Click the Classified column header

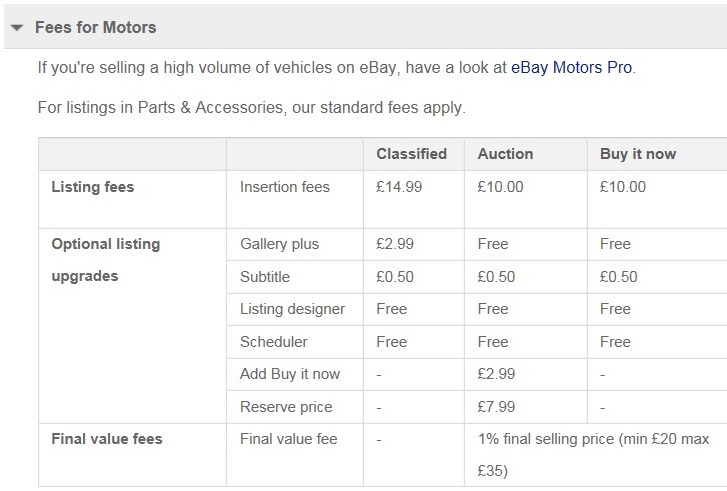pyautogui.click(x=411, y=154)
